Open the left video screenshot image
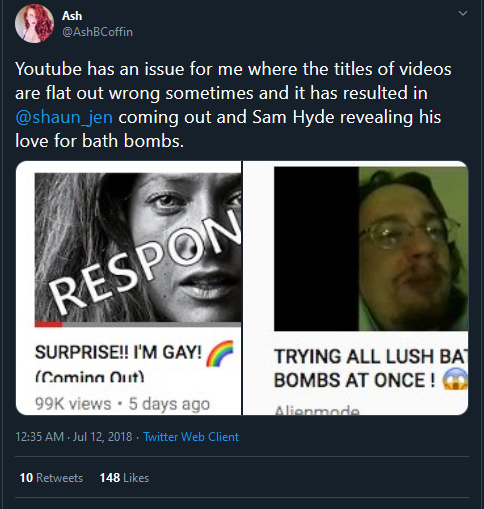The width and height of the screenshot is (484, 509). click(x=129, y=288)
